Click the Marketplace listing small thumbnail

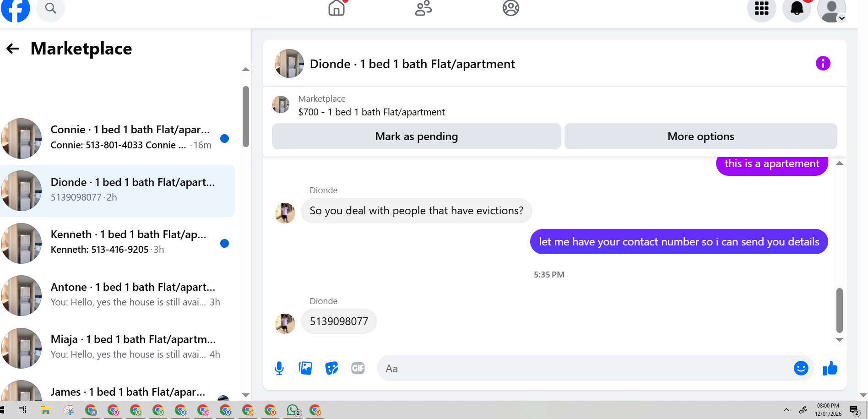click(x=281, y=104)
